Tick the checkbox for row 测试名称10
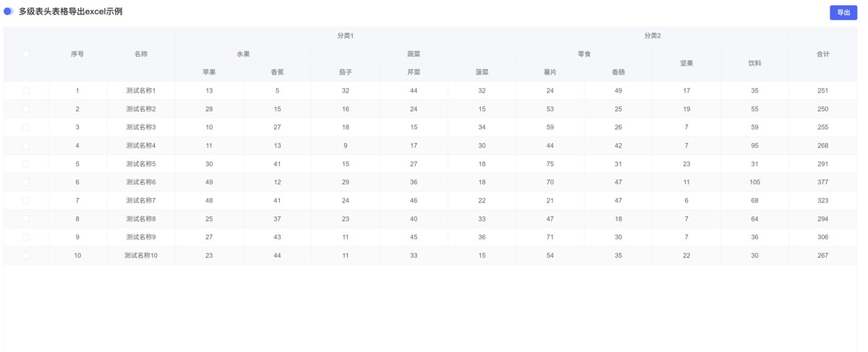Viewport: 868px width, 352px height. pyautogui.click(x=26, y=256)
